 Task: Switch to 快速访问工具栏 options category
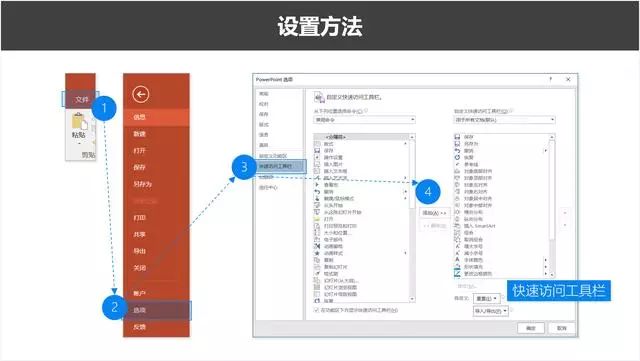[281, 166]
